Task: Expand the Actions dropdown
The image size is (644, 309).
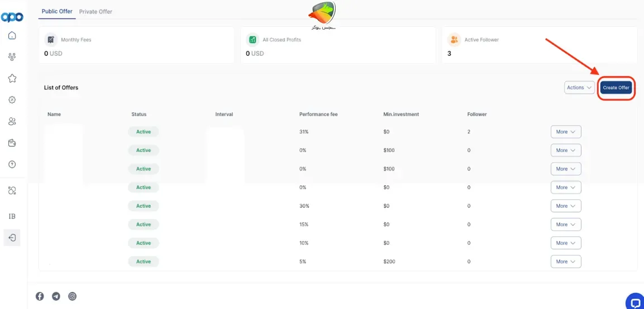Action: click(x=579, y=88)
